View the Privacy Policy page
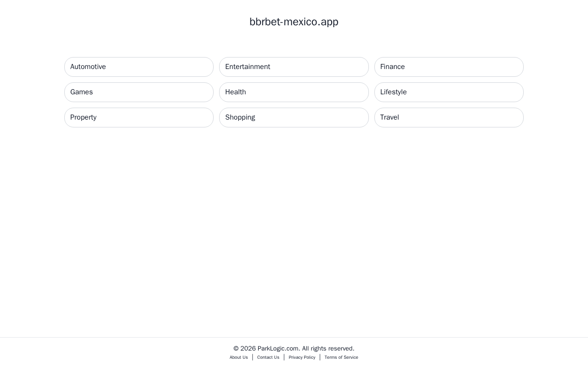The width and height of the screenshot is (588, 368). point(302,357)
